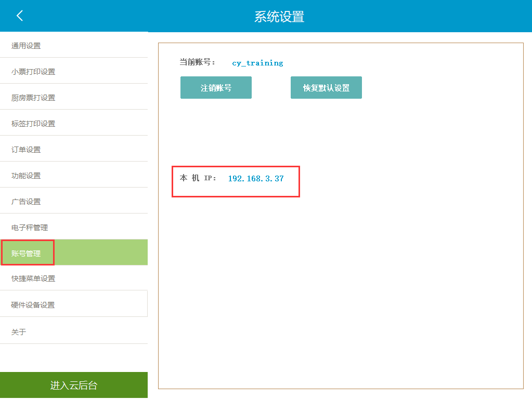Click the local IP address 192.168.3.37

256,178
